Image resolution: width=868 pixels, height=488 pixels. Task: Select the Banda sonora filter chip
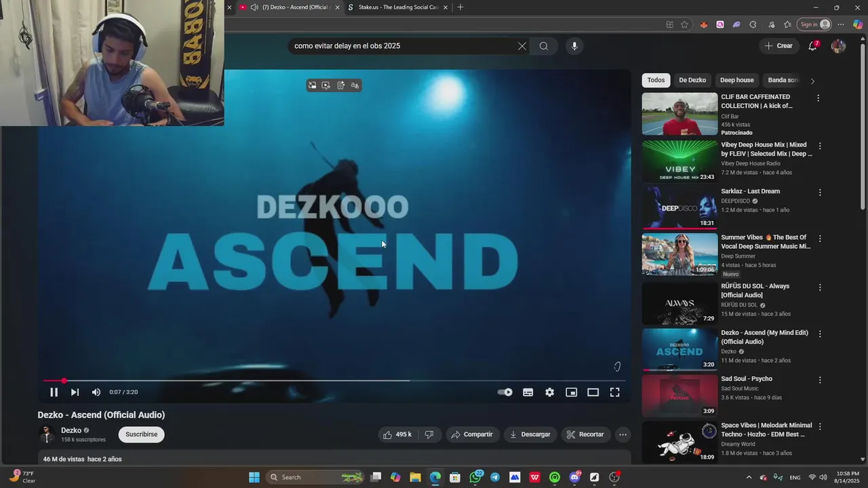tap(783, 80)
